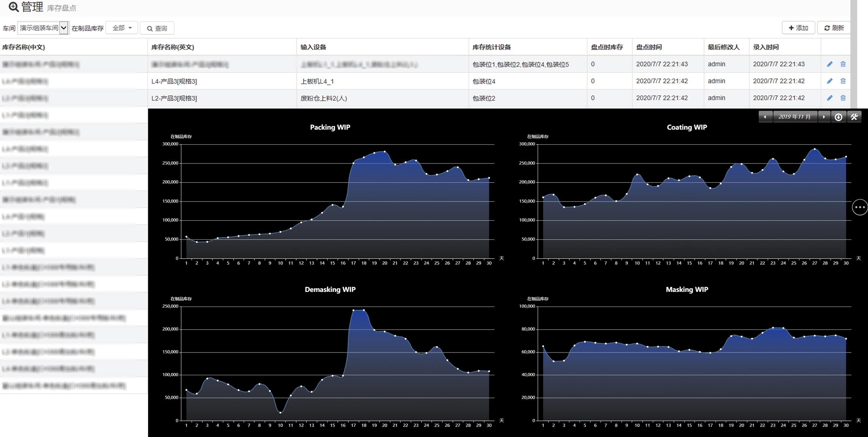The width and height of the screenshot is (868, 437).
Task: Click the download icon on chart toolbar
Action: 838,117
